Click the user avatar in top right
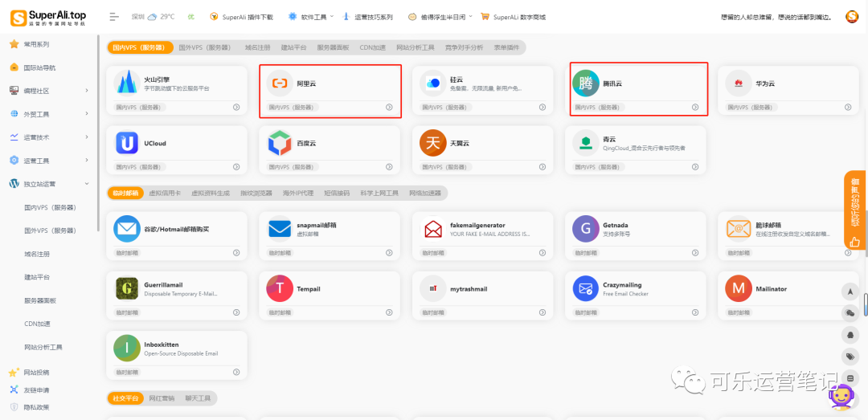Image resolution: width=868 pixels, height=420 pixels. 851,17
